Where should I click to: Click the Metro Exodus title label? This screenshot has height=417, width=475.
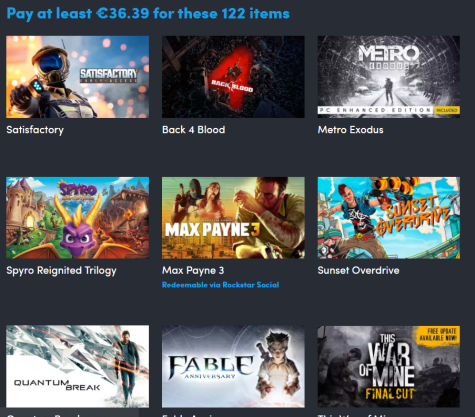[350, 130]
